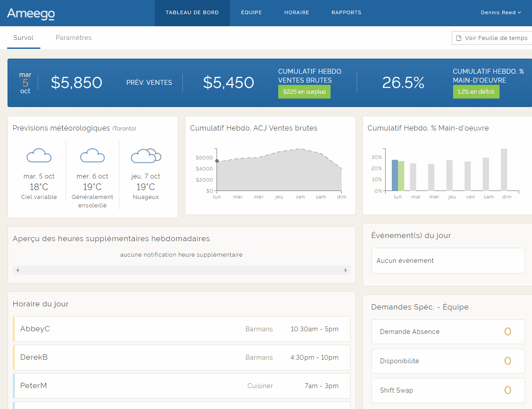Go to the Rapports menu
Viewport: 532px width, 409px height.
coord(346,12)
